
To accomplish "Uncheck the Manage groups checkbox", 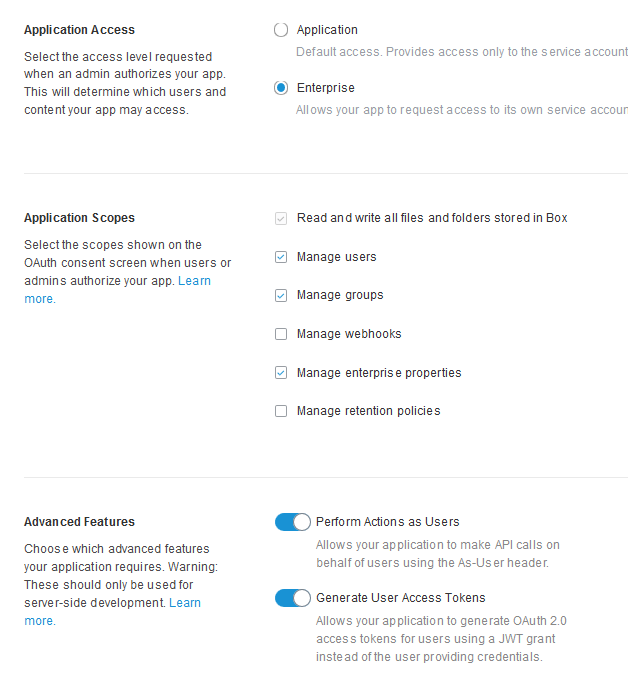I will pyautogui.click(x=281, y=295).
